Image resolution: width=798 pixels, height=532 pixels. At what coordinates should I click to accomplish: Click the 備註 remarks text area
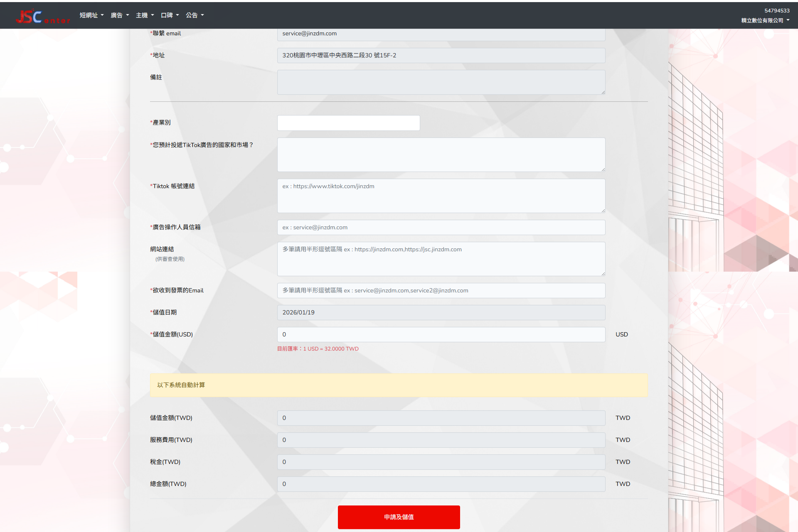point(441,82)
